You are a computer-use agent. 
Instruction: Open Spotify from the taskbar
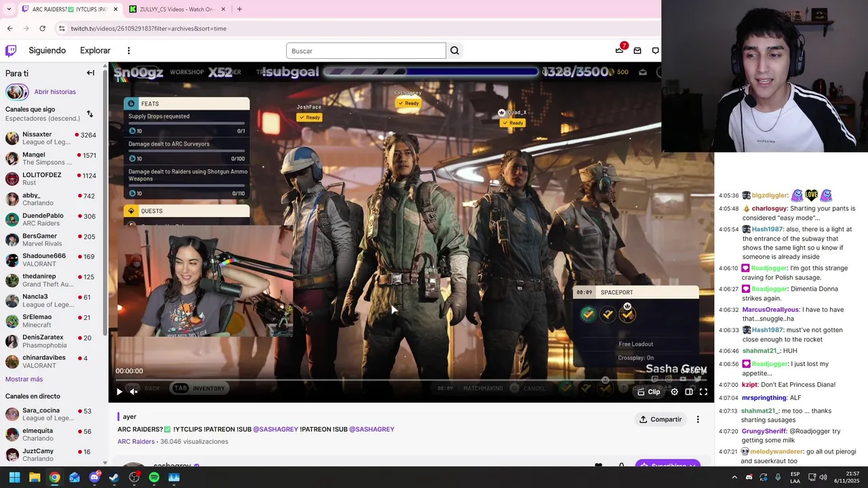(154, 477)
